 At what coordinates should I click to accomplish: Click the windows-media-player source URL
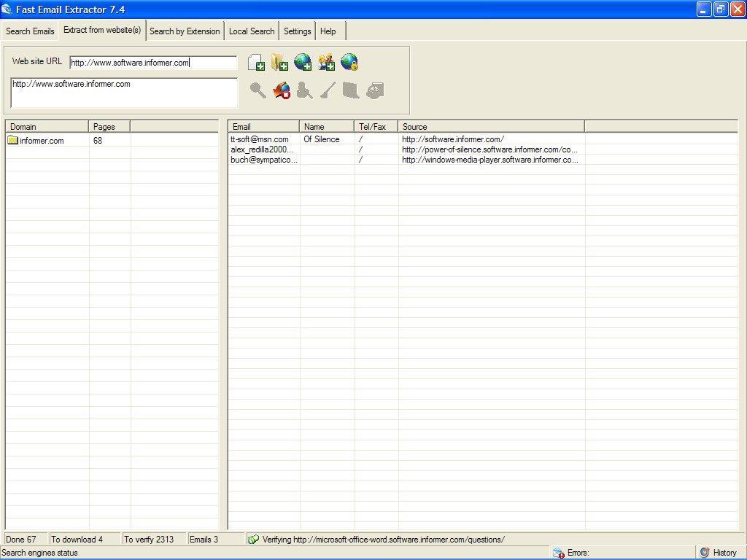490,160
